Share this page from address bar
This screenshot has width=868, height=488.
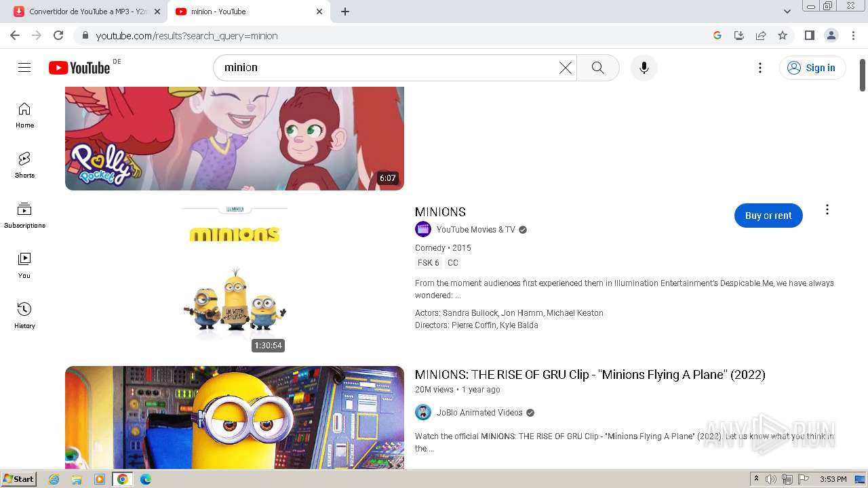click(x=761, y=35)
